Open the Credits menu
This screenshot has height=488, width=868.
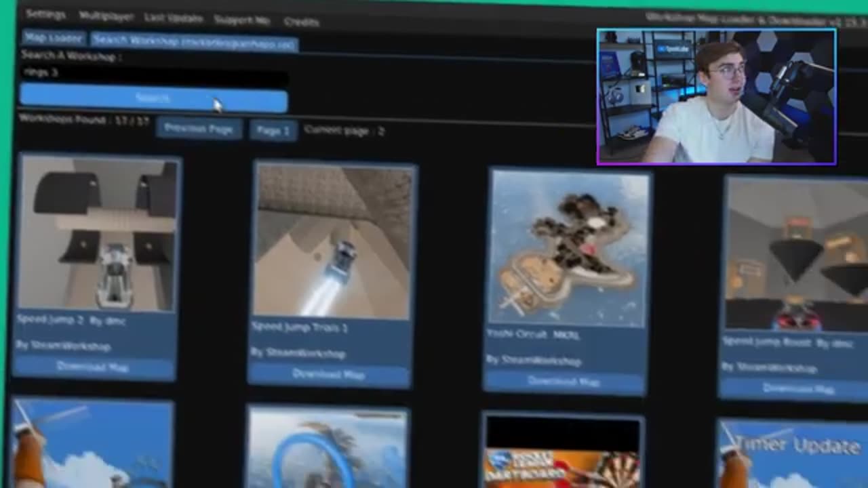coord(301,22)
